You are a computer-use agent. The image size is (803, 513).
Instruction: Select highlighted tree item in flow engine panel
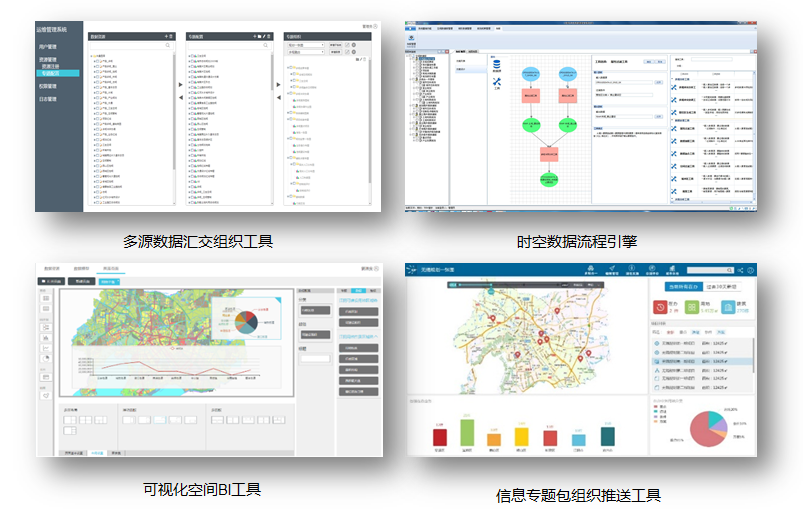(426, 59)
